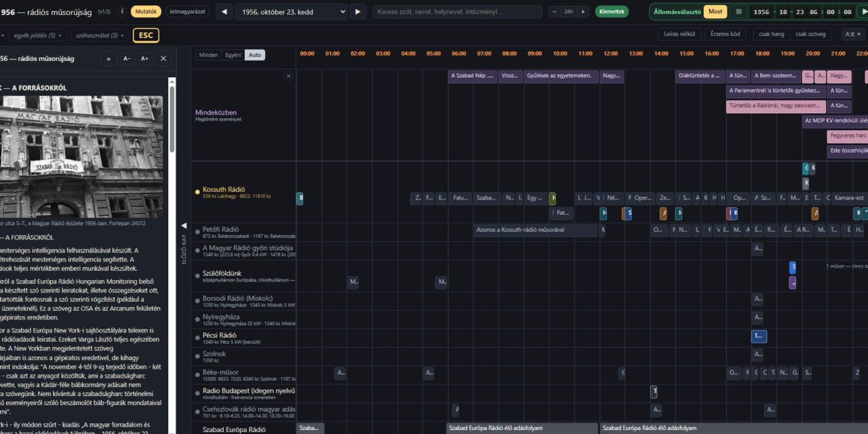Open Azonos a Kossuth-rádió műsorával block
This screenshot has height=434, width=868.
pos(535,231)
